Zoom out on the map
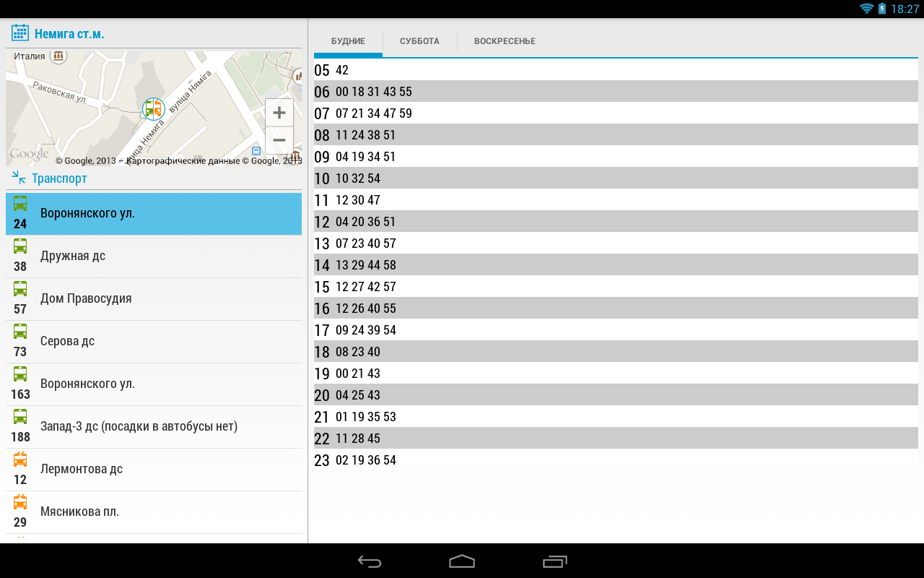 279,140
